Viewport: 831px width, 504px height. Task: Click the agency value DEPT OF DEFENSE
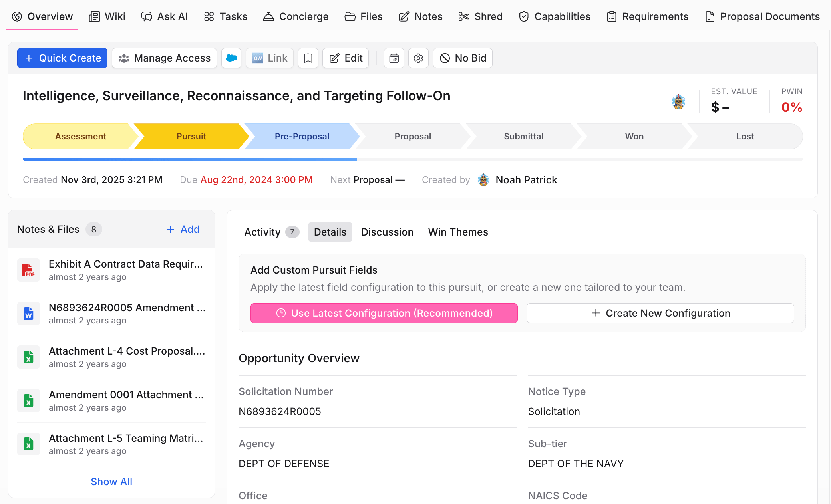[x=284, y=464]
